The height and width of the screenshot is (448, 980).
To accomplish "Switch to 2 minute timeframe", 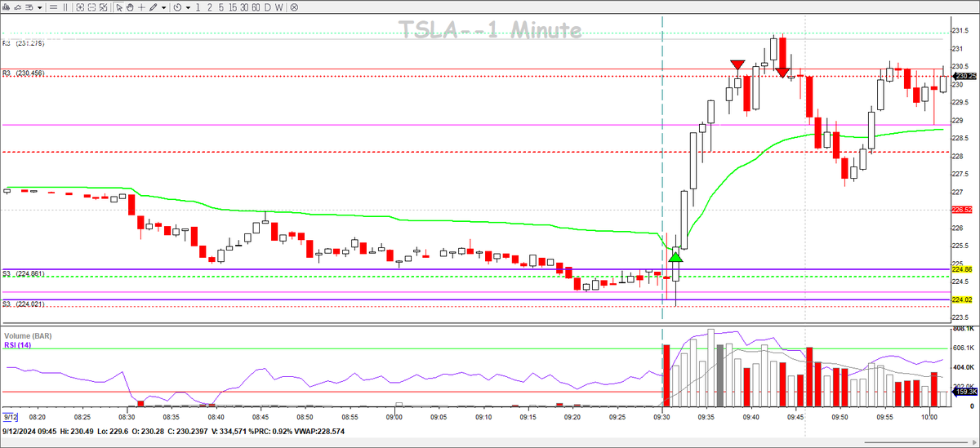I will click(209, 7).
